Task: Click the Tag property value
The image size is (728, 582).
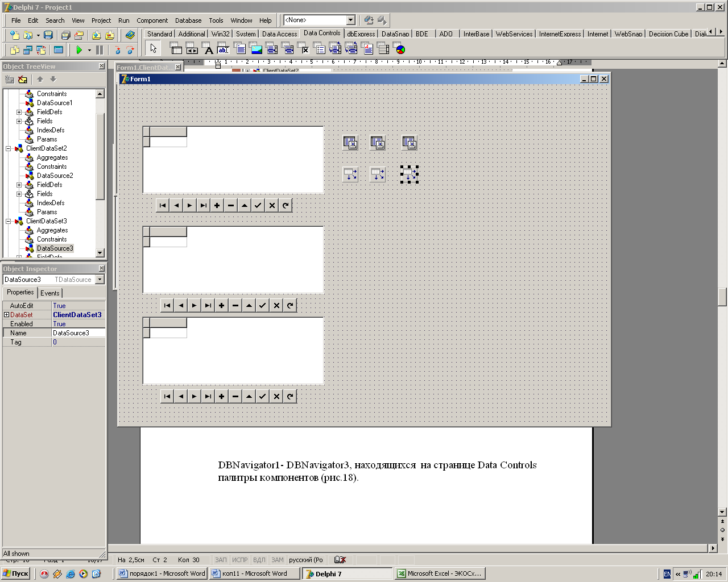Action: pyautogui.click(x=78, y=342)
